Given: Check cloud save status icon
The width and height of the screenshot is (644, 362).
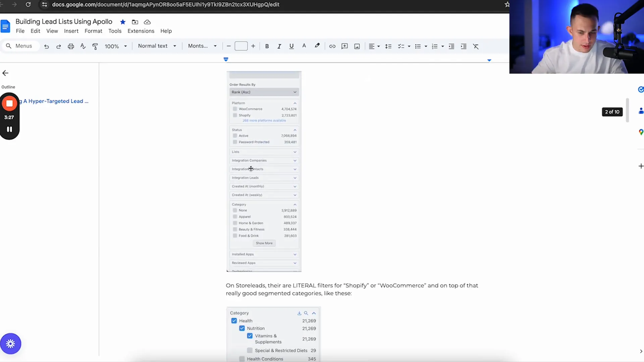Looking at the screenshot, I should click(x=147, y=22).
